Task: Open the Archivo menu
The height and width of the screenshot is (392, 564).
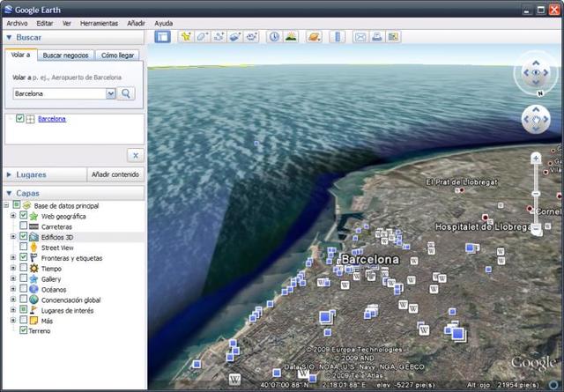Action: point(18,24)
